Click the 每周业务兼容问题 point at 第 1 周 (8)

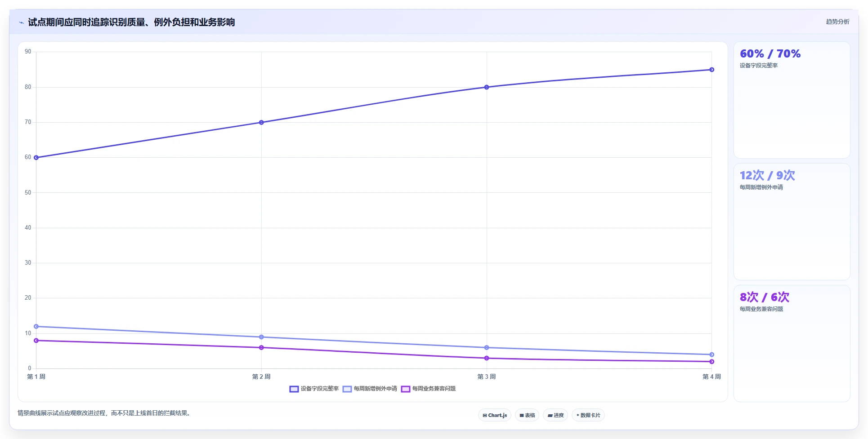coord(36,341)
